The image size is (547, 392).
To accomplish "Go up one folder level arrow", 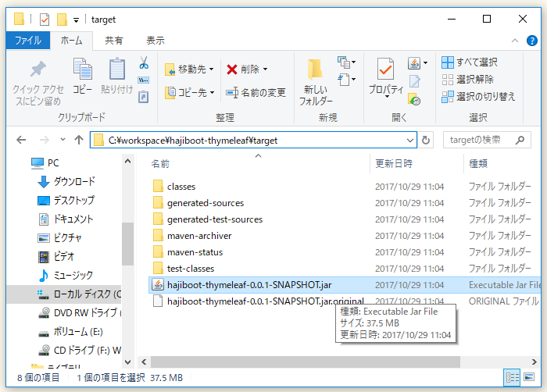I will click(79, 140).
